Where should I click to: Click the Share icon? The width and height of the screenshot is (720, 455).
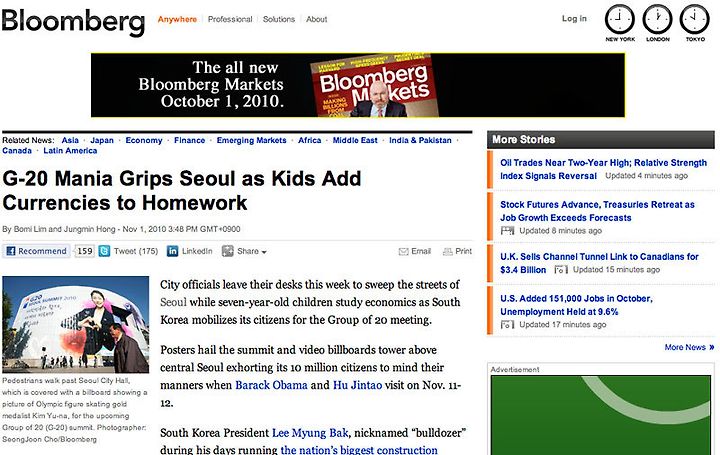[227, 251]
